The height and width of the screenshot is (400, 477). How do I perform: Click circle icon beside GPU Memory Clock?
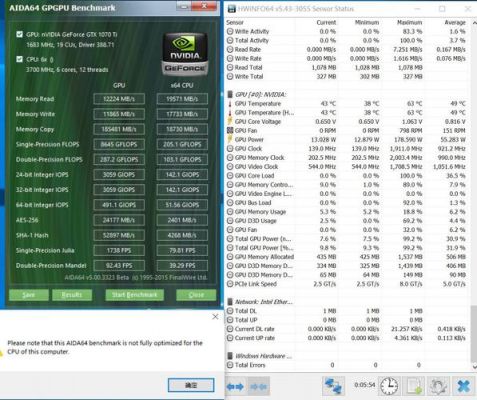(x=230, y=158)
